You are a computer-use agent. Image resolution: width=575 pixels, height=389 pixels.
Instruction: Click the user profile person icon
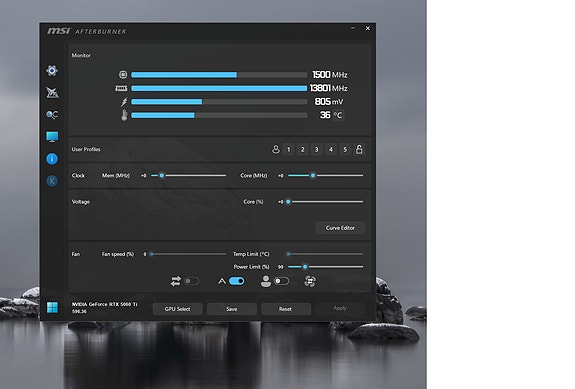[276, 149]
